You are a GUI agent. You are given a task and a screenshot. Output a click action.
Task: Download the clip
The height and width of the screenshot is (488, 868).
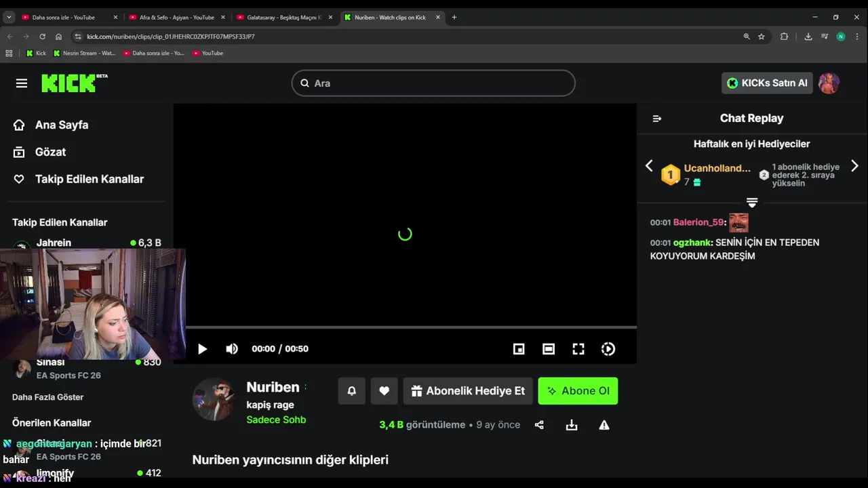(572, 425)
